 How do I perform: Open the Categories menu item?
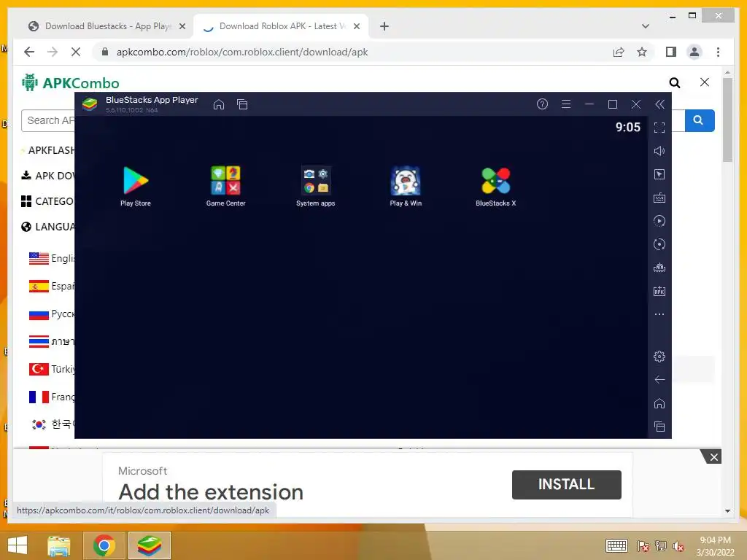[x=47, y=201]
